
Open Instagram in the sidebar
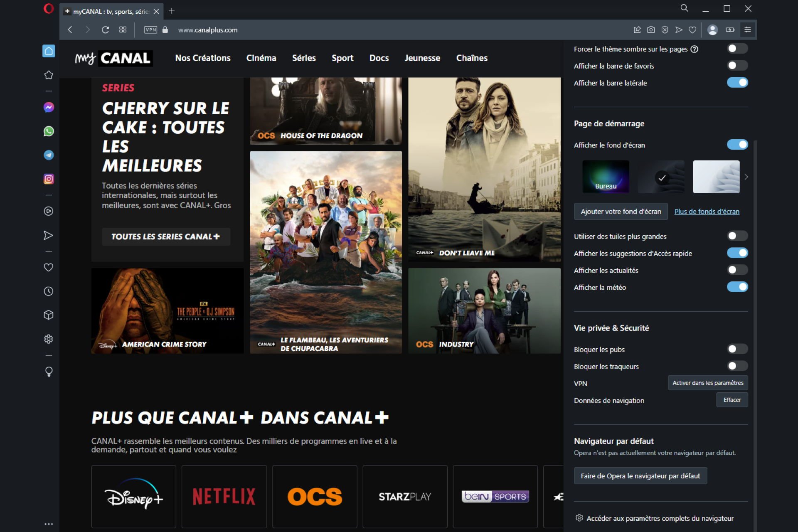click(49, 179)
